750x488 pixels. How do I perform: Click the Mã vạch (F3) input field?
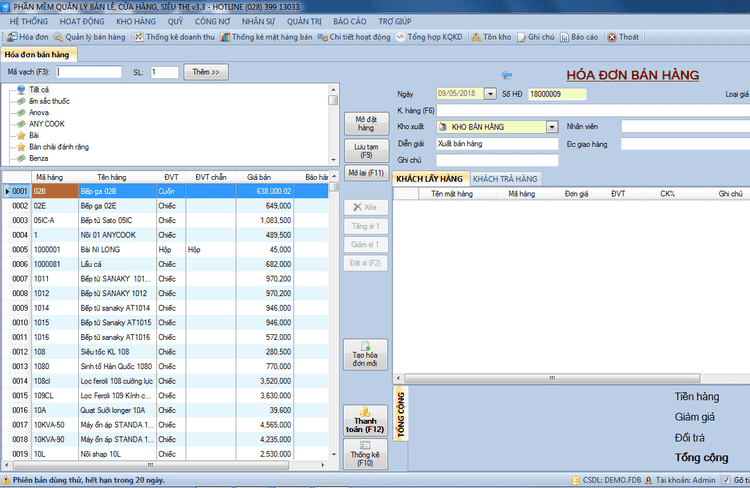pos(89,72)
